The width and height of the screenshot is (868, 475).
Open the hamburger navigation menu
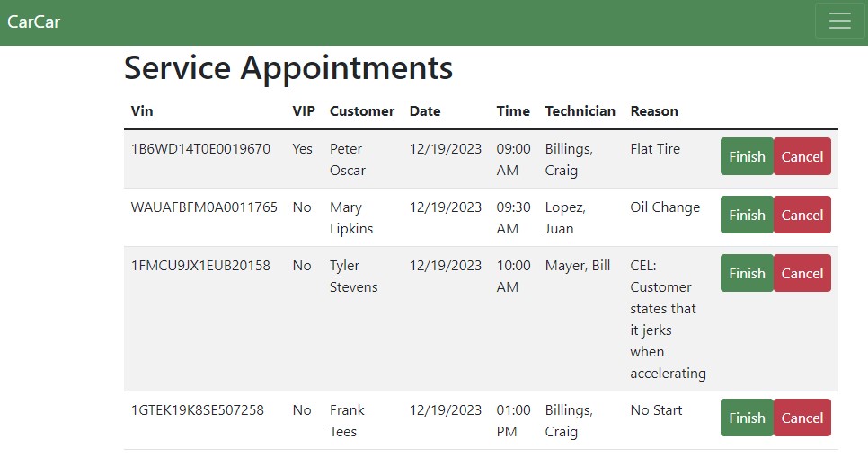tap(839, 22)
